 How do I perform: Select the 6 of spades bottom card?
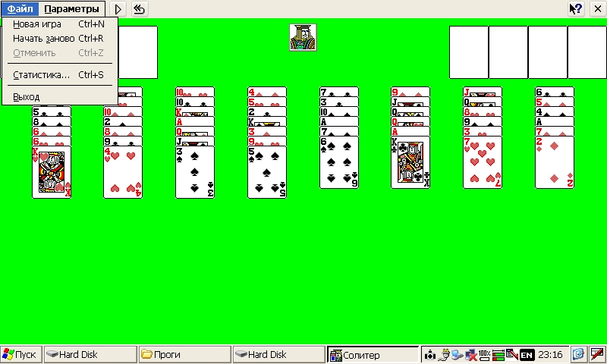[339, 162]
